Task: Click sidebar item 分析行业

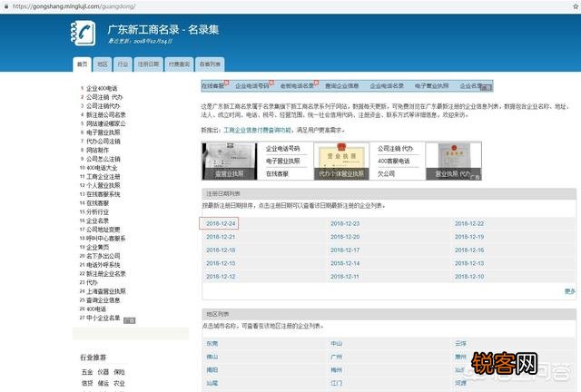Action: click(x=97, y=212)
